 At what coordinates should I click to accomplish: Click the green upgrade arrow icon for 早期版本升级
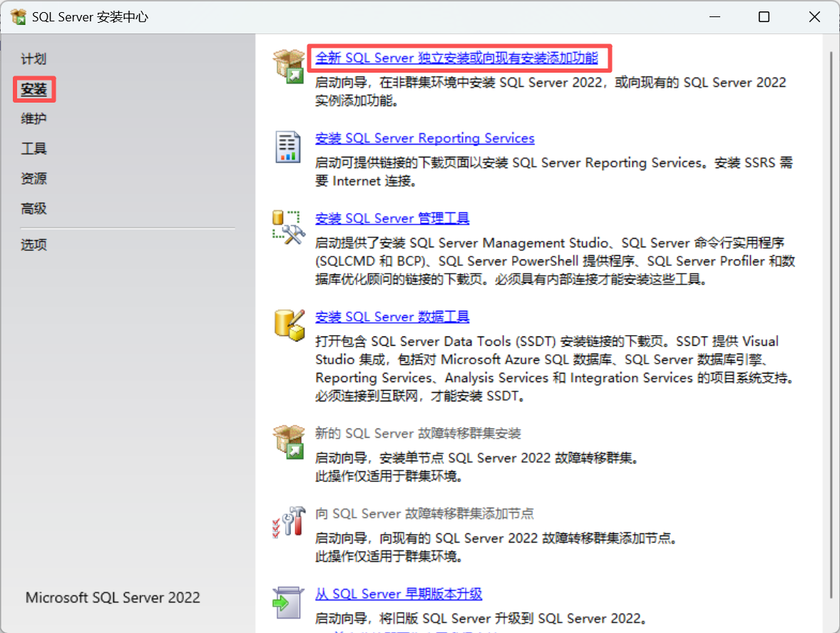(288, 603)
